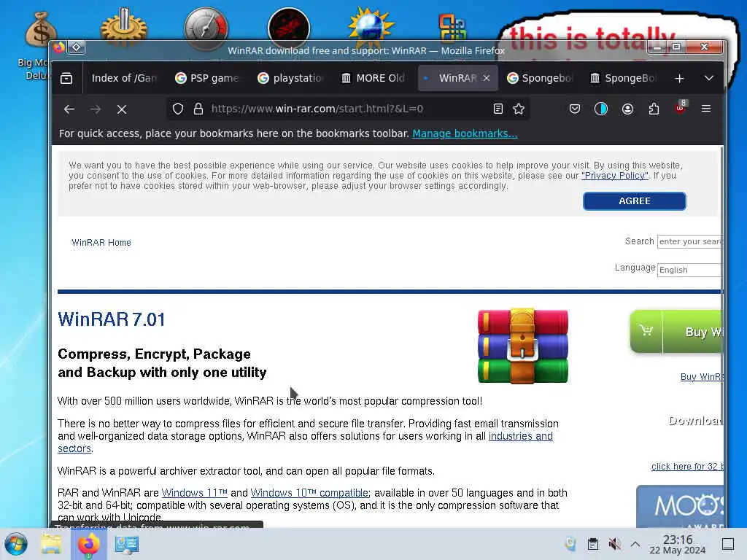Viewport: 747px width, 560px height.
Task: Click the green Buy WinRAR button
Action: [x=676, y=332]
